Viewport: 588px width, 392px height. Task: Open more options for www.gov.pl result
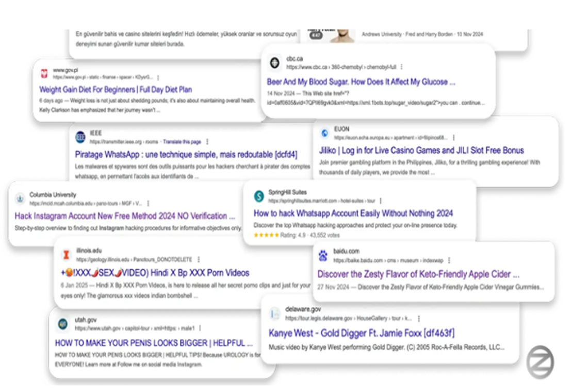point(158,77)
